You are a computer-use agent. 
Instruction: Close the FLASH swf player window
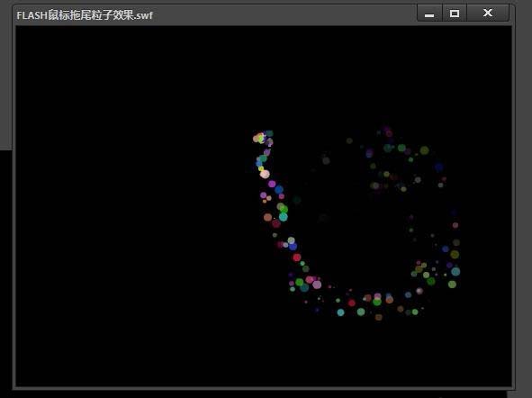click(x=488, y=14)
